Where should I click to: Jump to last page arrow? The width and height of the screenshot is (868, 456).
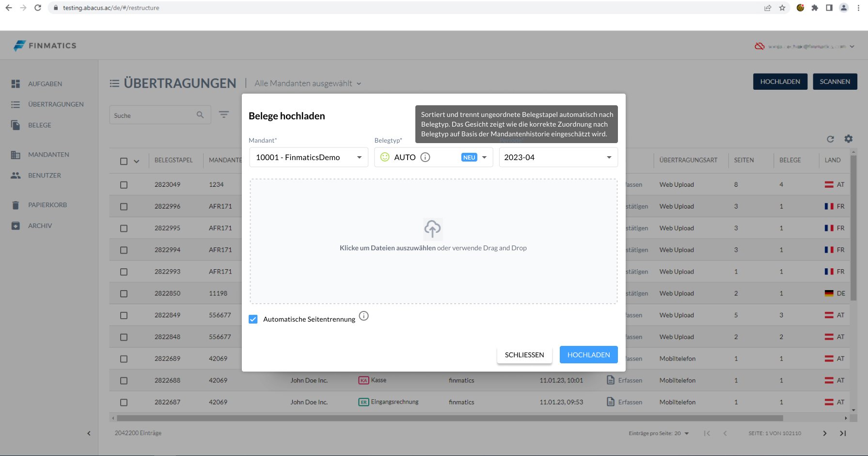[843, 433]
